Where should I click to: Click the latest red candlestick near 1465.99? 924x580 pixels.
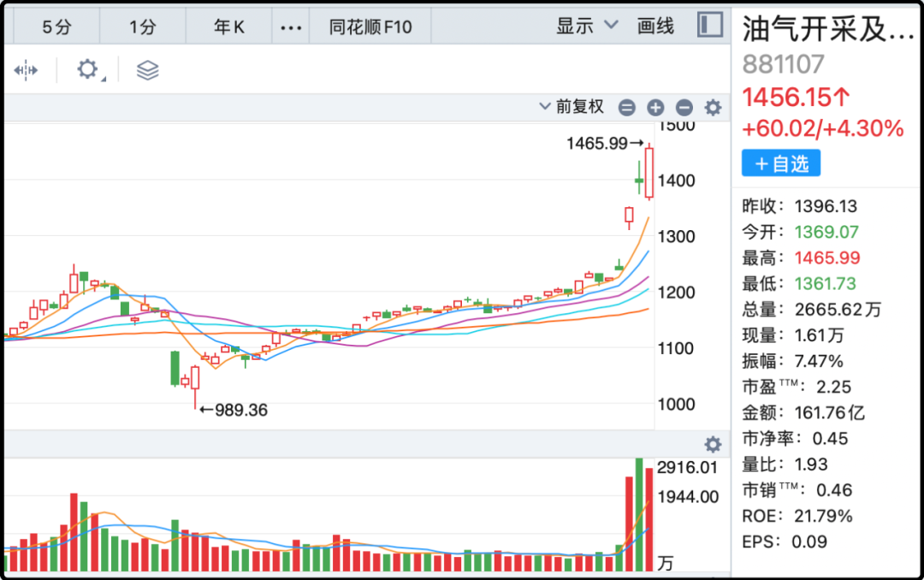(649, 173)
